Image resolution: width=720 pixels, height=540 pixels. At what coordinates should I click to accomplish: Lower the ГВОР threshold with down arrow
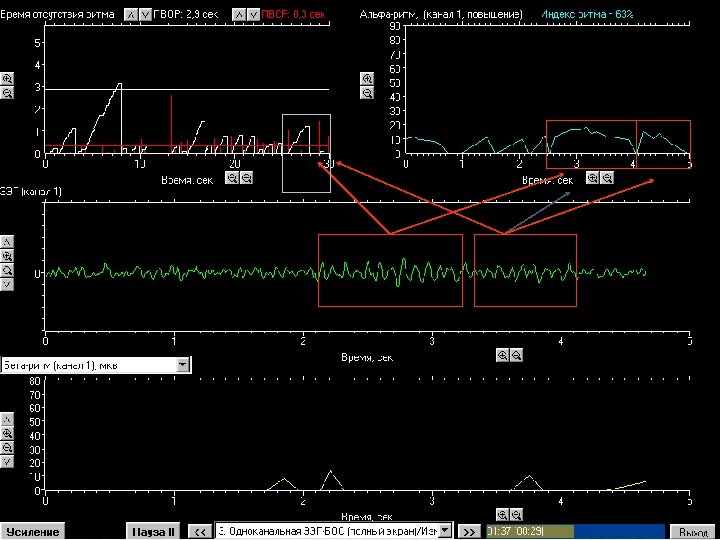click(x=145, y=15)
